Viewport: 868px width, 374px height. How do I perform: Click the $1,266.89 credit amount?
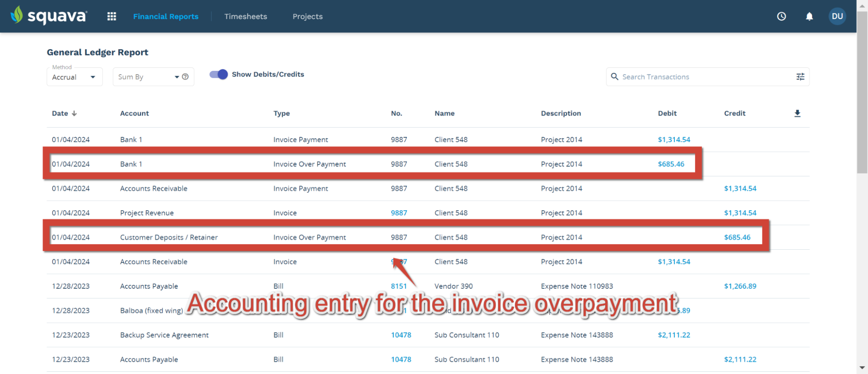tap(740, 286)
